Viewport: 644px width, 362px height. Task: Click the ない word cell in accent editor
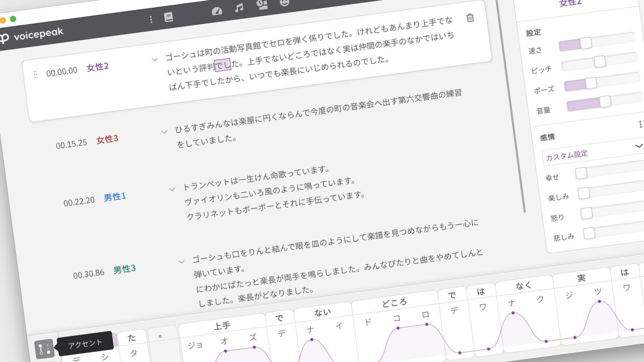322,312
